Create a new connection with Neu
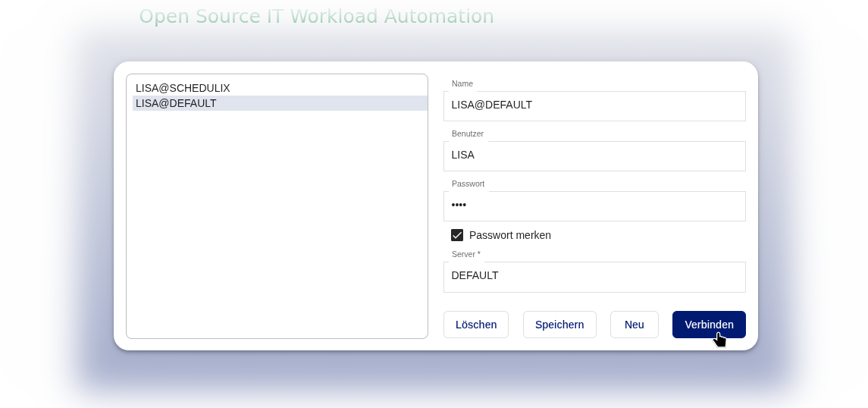 [x=634, y=325]
